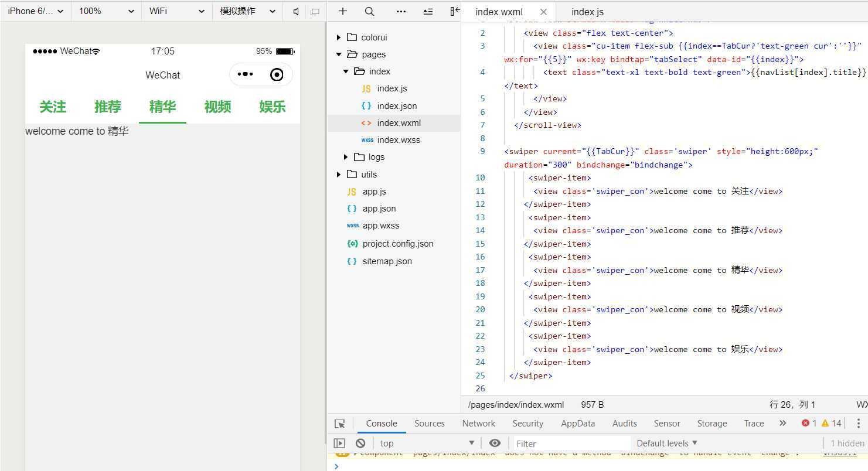Image resolution: width=868 pixels, height=471 pixels.
Task: Open the 模拟操作 dropdown
Action: [x=247, y=11]
